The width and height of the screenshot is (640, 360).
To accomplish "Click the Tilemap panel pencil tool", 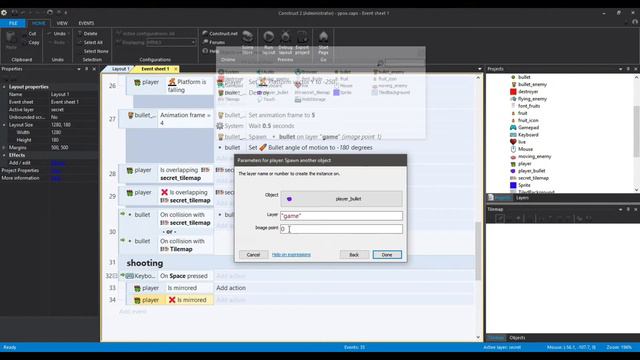I will (500, 218).
